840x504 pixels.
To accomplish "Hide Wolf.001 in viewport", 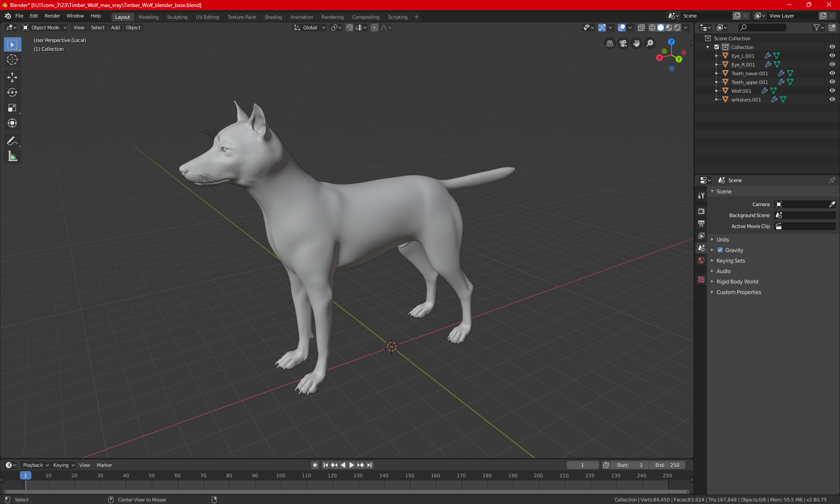I will (x=832, y=91).
